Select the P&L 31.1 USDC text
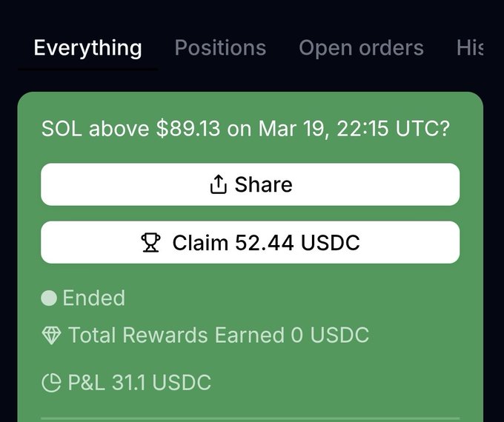This screenshot has height=422, width=504. tap(139, 383)
